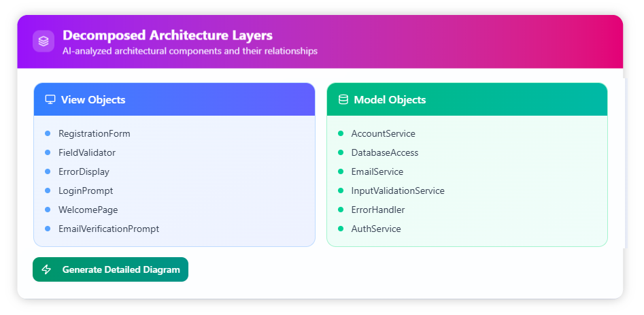644x315 pixels.
Task: Select RegistrationForm in View Objects
Action: (x=94, y=133)
